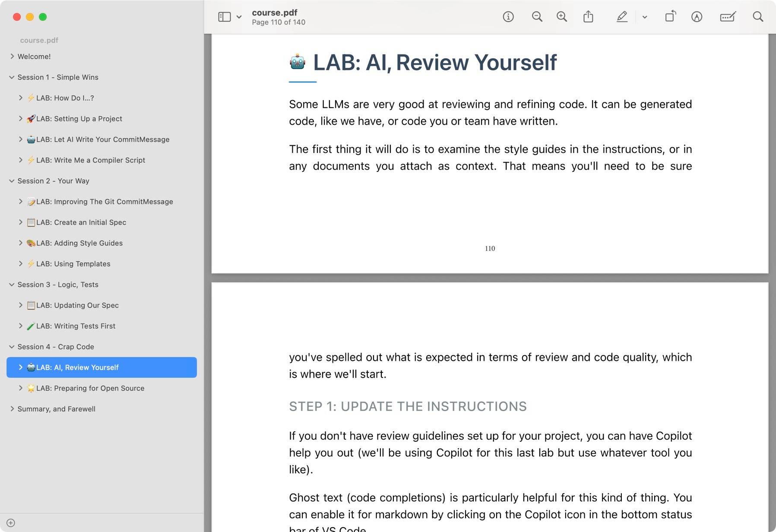Expand LAB: Create an Initial Spec chevron
Screen dimensions: 776x532
point(20,222)
